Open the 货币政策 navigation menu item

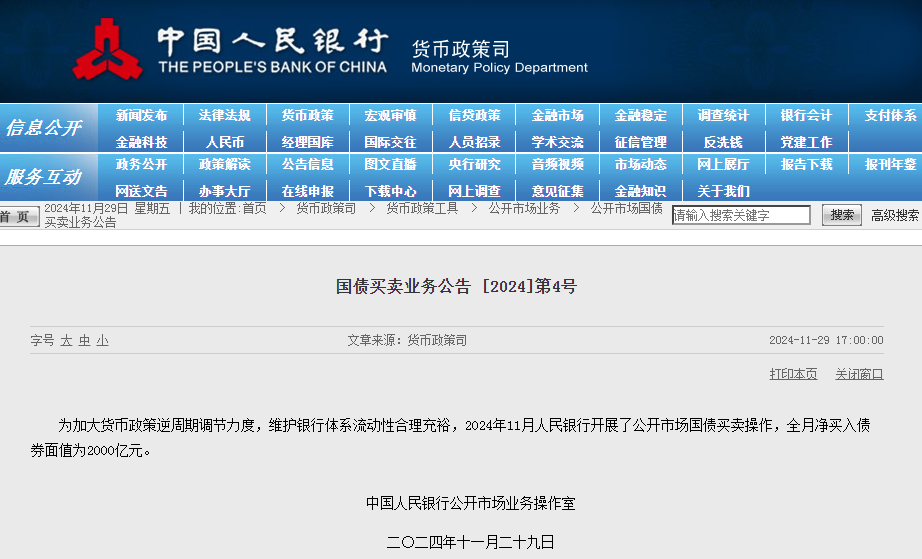307,115
